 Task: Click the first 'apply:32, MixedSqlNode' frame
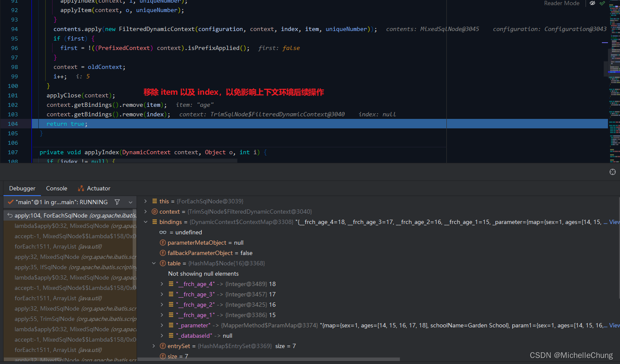[70, 257]
